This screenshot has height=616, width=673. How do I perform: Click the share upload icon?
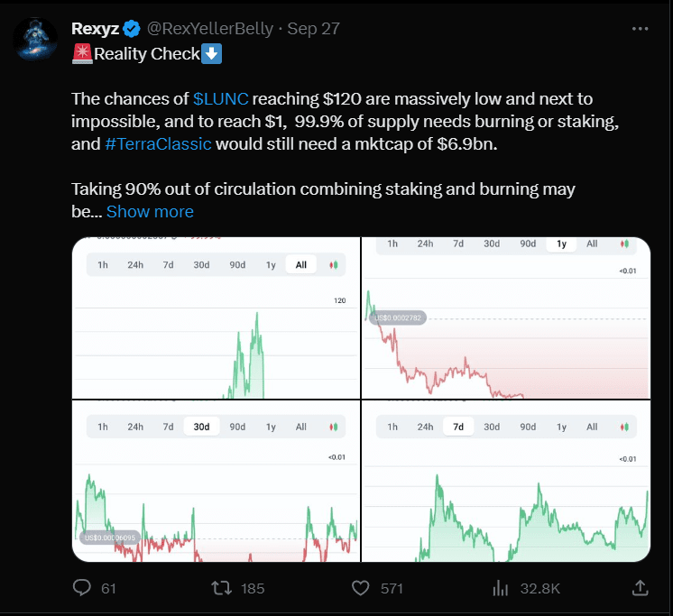tap(640, 588)
